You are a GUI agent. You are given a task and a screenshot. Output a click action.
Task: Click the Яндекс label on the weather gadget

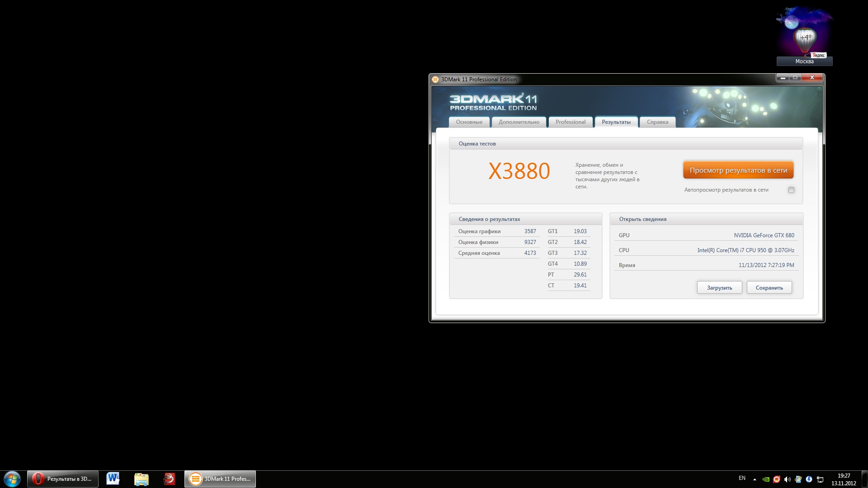click(819, 55)
